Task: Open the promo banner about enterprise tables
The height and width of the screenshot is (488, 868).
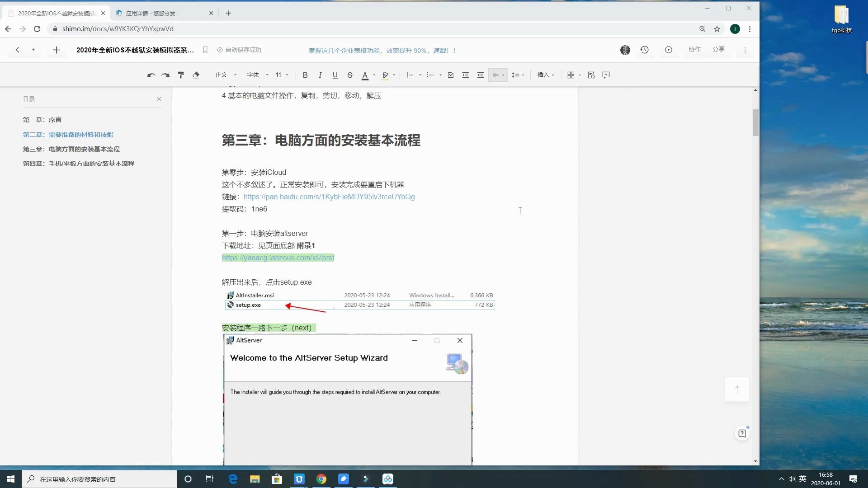Action: 382,51
